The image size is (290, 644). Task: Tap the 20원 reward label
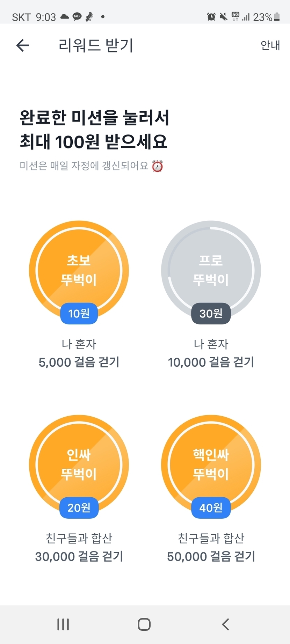[79, 507]
